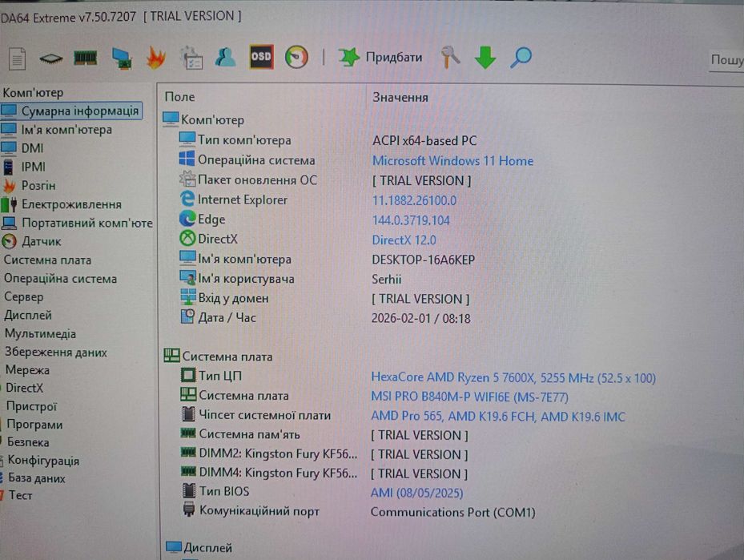Select Сумарна інформація in the tree
Image resolution: width=744 pixels, height=560 pixels.
[x=71, y=111]
